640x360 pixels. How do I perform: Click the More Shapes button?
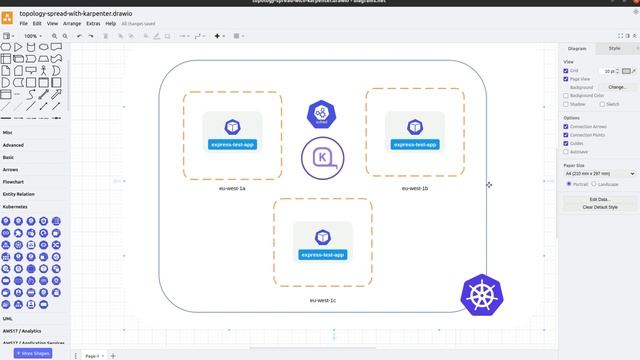pyautogui.click(x=33, y=353)
